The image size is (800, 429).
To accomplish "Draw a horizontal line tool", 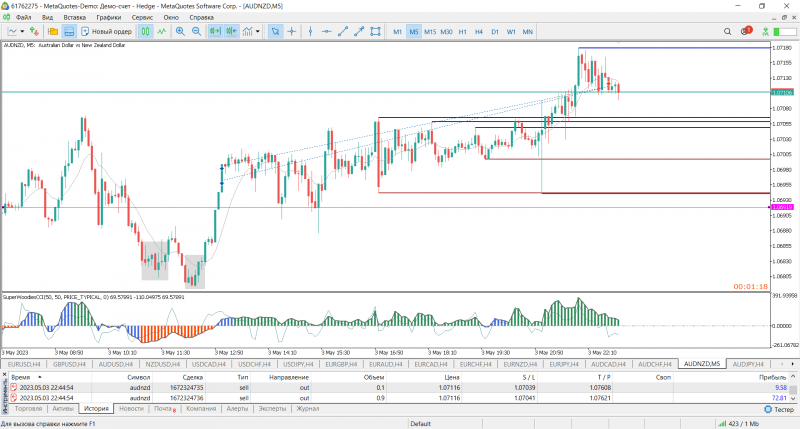I will coord(327,32).
